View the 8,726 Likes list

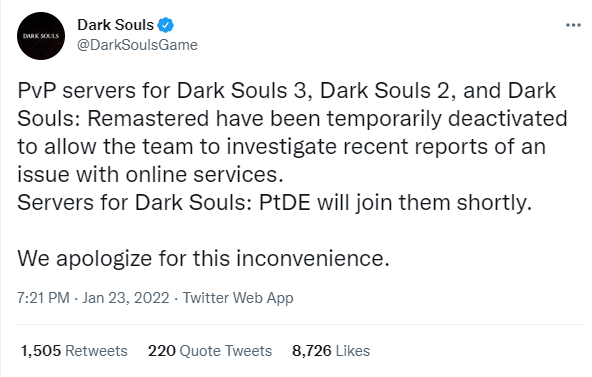point(331,351)
